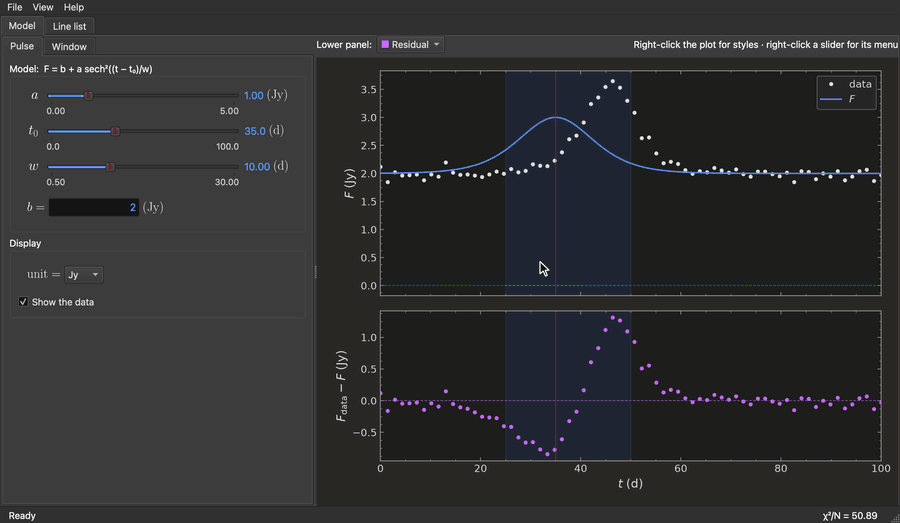This screenshot has height=523, width=900.
Task: Click the t0 value 35.0 readout
Action: 255,131
